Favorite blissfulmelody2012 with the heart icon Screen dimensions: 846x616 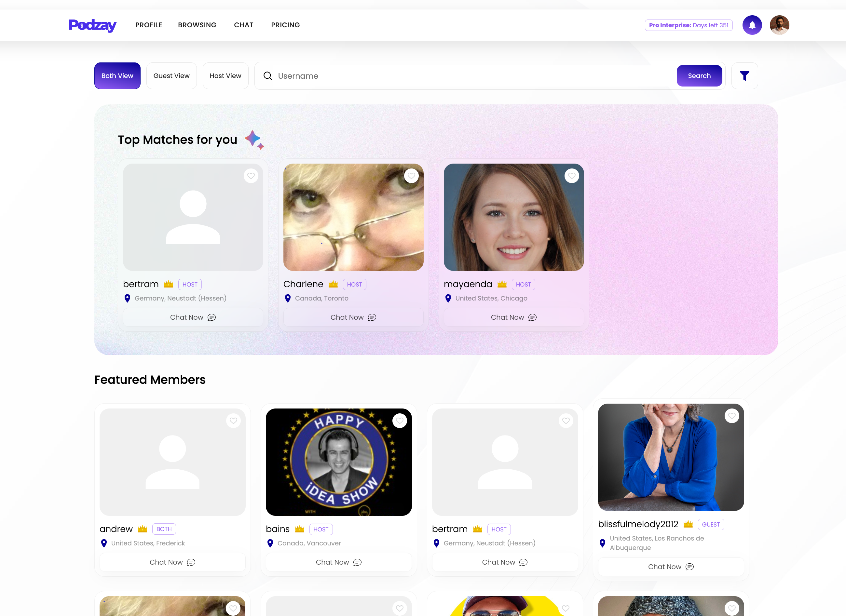(x=732, y=416)
